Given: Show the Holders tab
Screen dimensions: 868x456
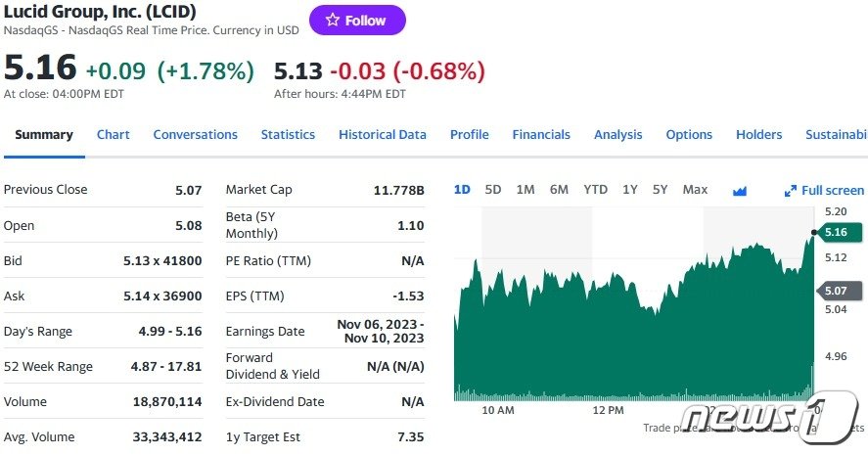Looking at the screenshot, I should (758, 135).
